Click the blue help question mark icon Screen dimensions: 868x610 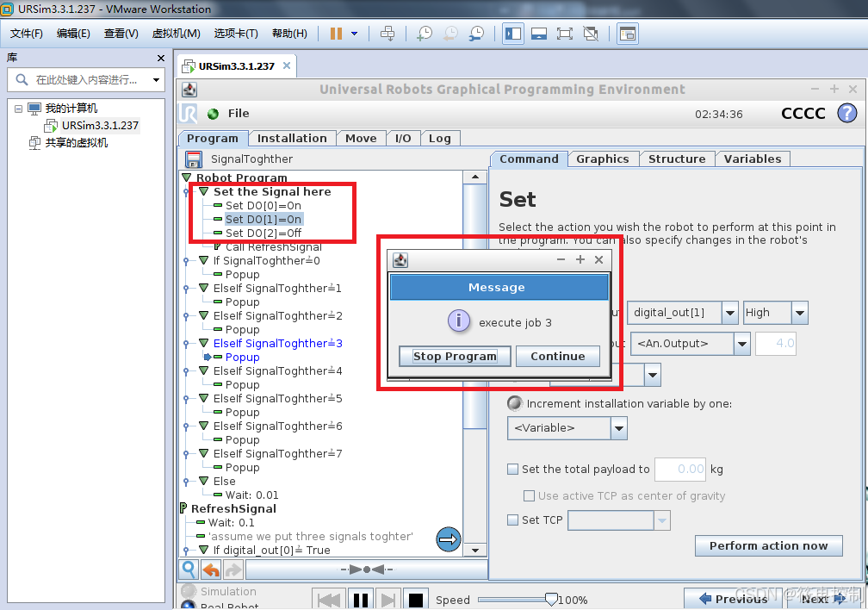point(847,113)
